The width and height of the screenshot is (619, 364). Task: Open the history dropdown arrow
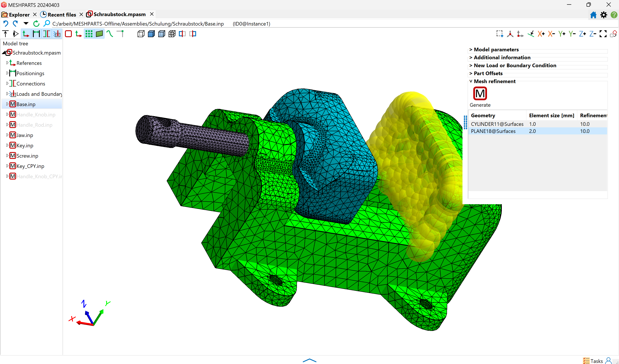[x=26, y=24]
